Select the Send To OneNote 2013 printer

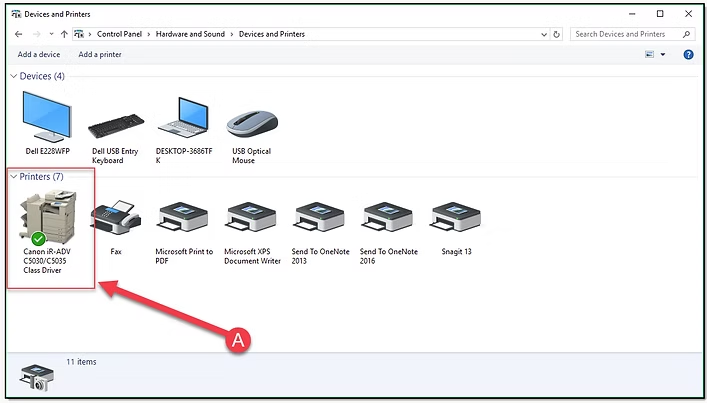pos(320,217)
